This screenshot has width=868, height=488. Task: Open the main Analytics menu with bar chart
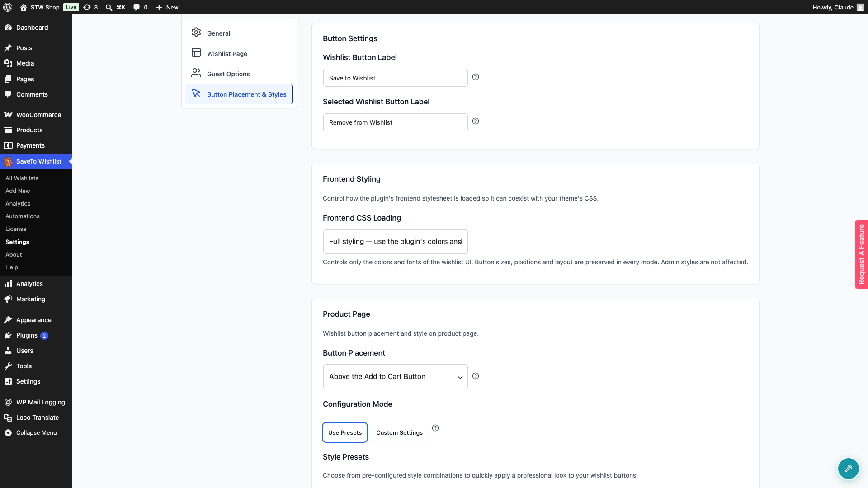click(36, 284)
